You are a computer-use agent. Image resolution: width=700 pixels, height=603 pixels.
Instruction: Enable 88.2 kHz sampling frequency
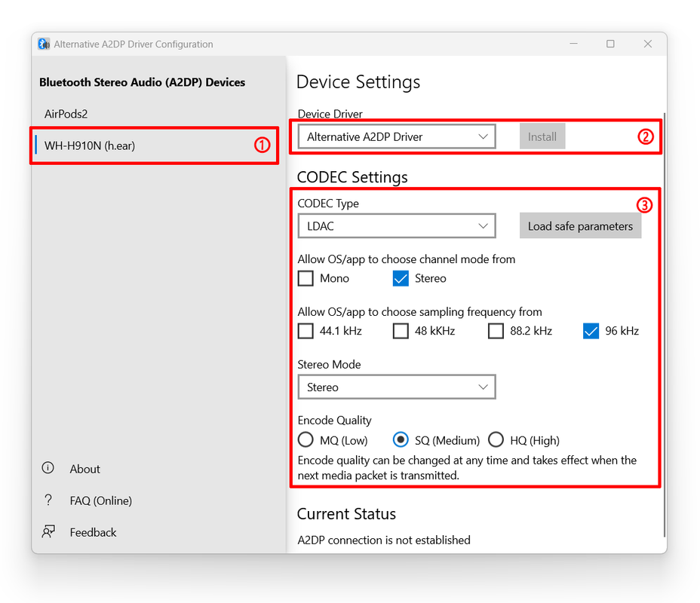coord(496,331)
